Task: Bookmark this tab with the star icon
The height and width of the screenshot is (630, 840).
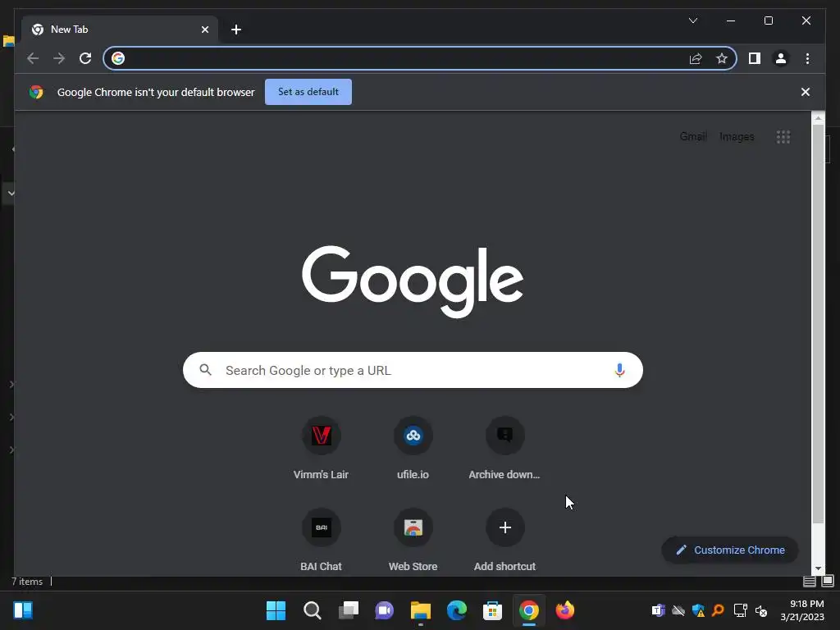Action: 722,58
